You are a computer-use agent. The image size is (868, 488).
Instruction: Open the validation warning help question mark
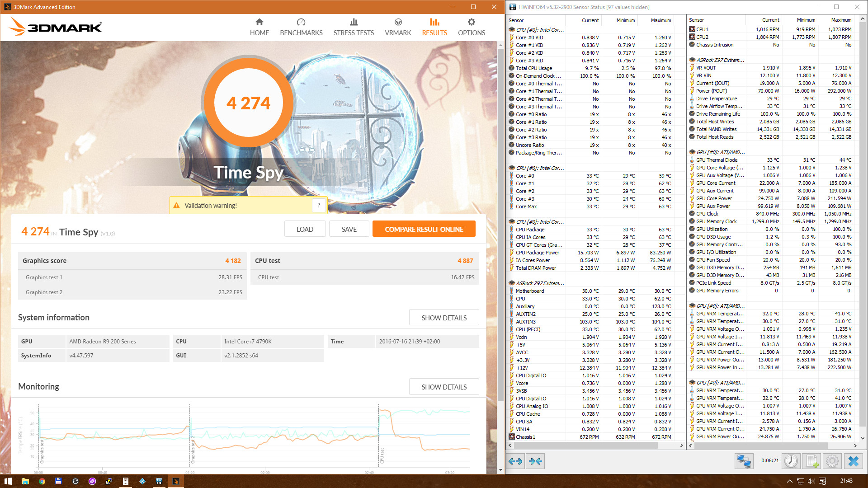(319, 205)
